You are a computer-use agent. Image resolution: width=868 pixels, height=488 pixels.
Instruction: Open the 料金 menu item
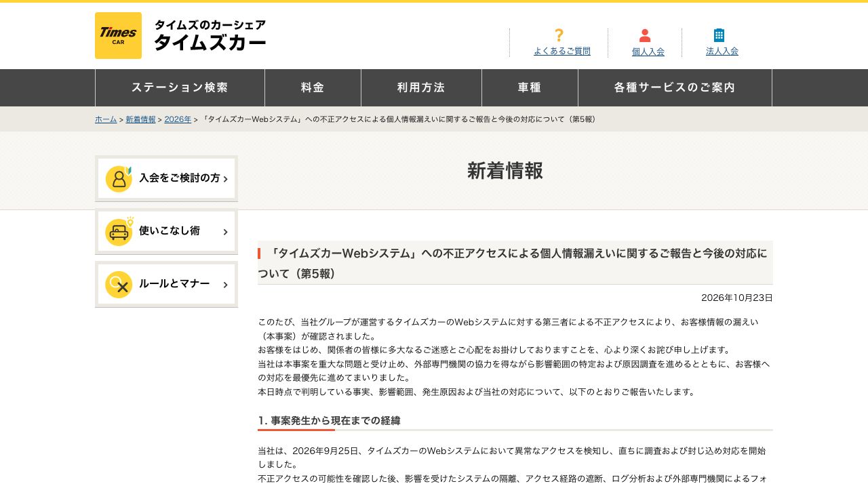[313, 87]
